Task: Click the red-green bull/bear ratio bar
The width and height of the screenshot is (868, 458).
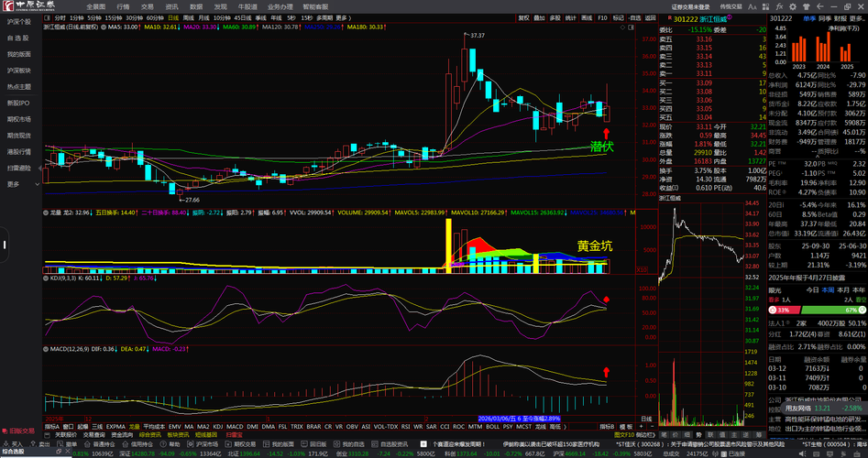Action: pos(817,310)
